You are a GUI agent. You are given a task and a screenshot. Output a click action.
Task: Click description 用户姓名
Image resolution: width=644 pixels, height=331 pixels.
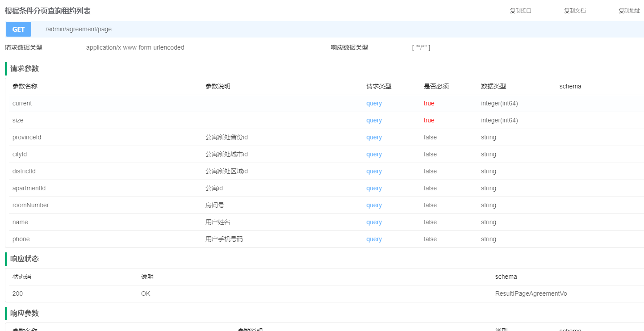coord(218,222)
